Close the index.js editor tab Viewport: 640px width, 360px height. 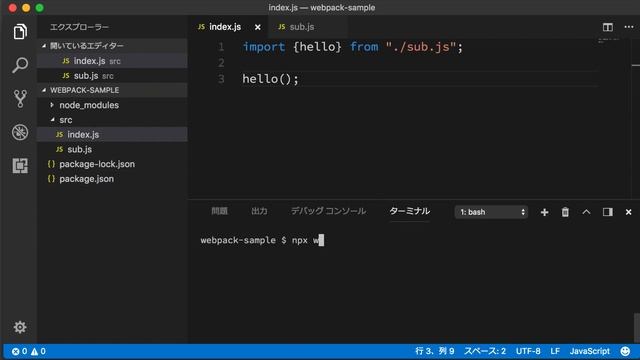[258, 27]
